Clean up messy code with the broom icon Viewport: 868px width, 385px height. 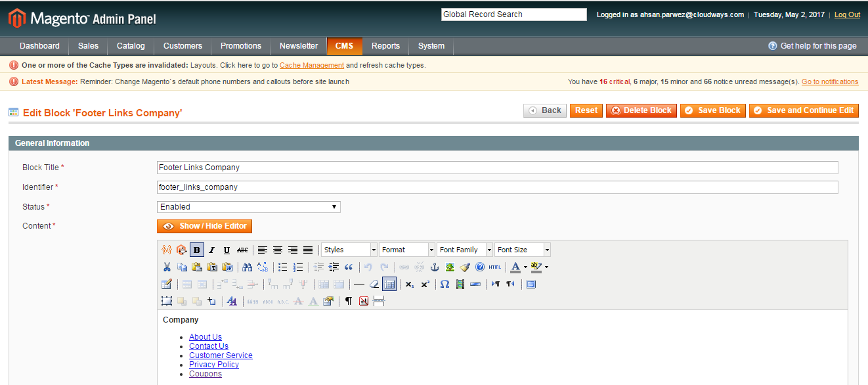pos(465,267)
